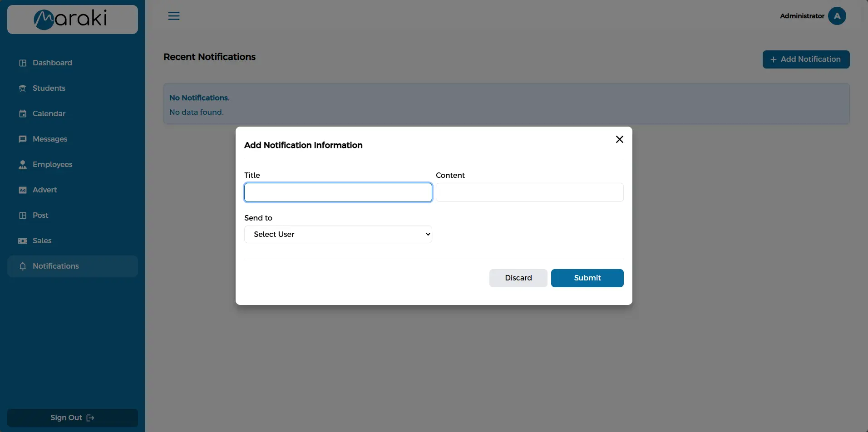Click the Notifications bell icon

click(23, 266)
